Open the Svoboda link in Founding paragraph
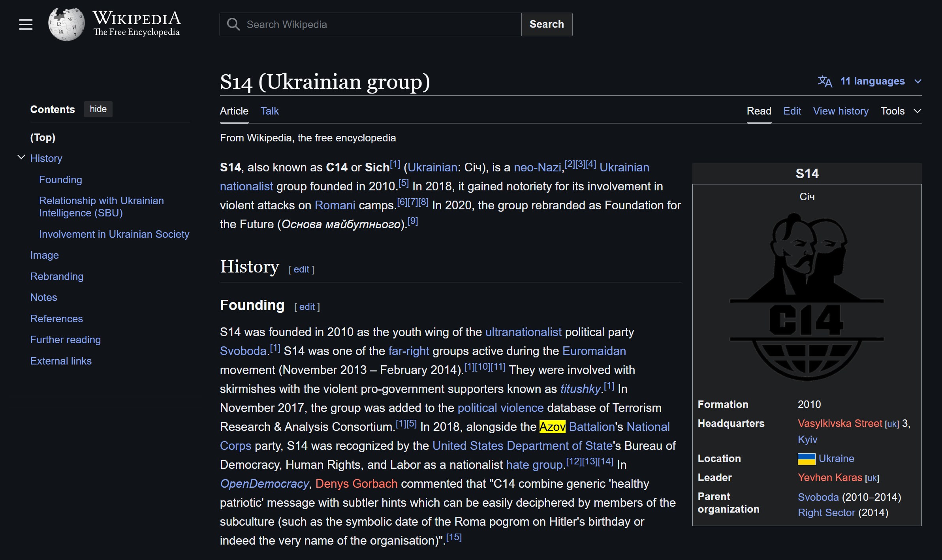 point(243,351)
